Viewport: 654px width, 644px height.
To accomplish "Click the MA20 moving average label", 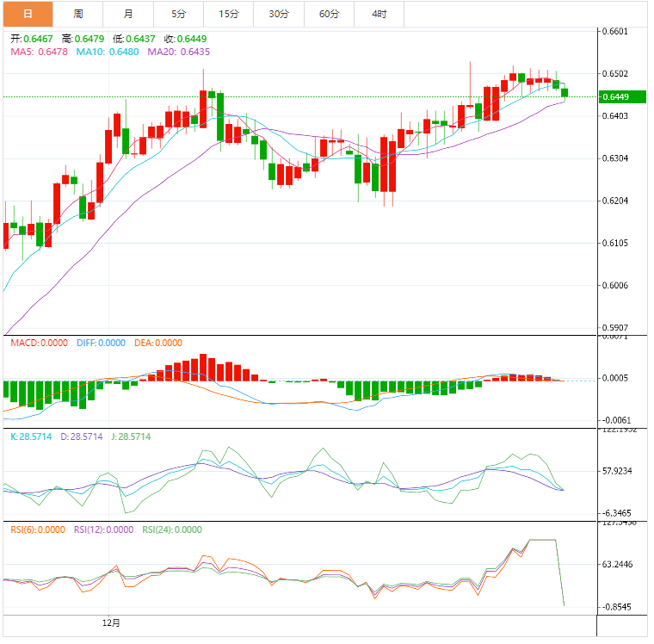I will [178, 52].
